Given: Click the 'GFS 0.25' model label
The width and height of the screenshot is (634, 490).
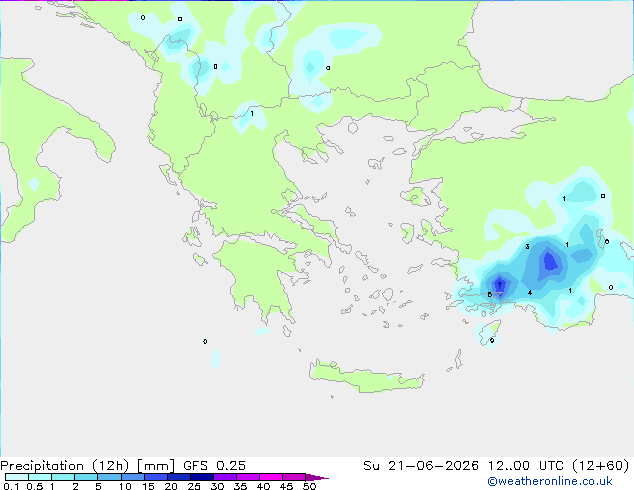Looking at the screenshot, I should (x=214, y=466).
